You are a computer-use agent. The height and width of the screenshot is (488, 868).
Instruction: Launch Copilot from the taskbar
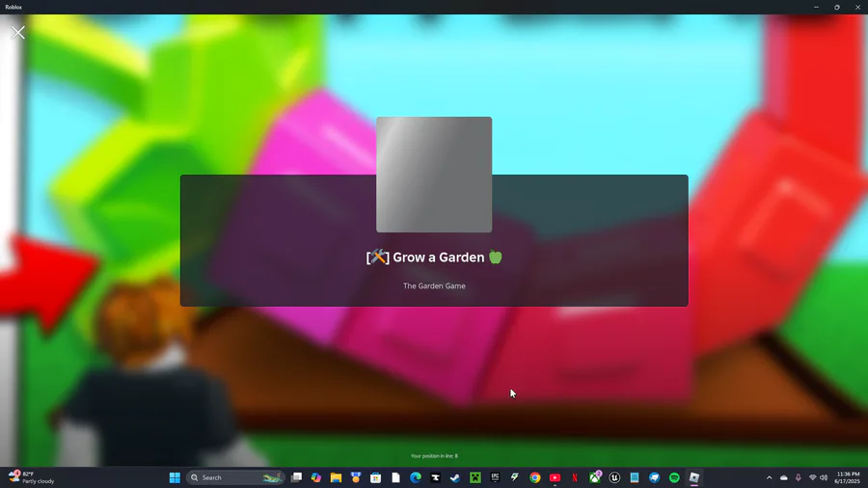point(316,477)
